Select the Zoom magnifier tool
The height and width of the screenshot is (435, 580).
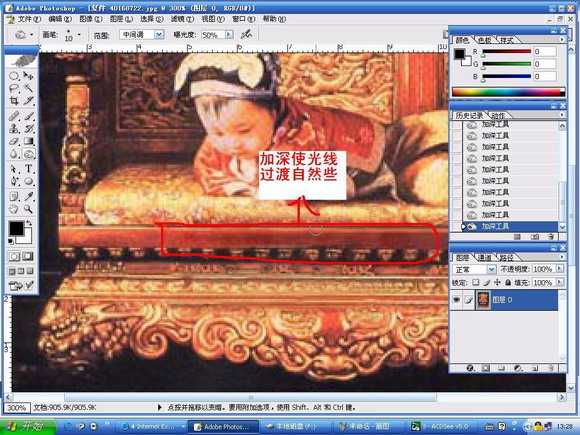pos(28,209)
